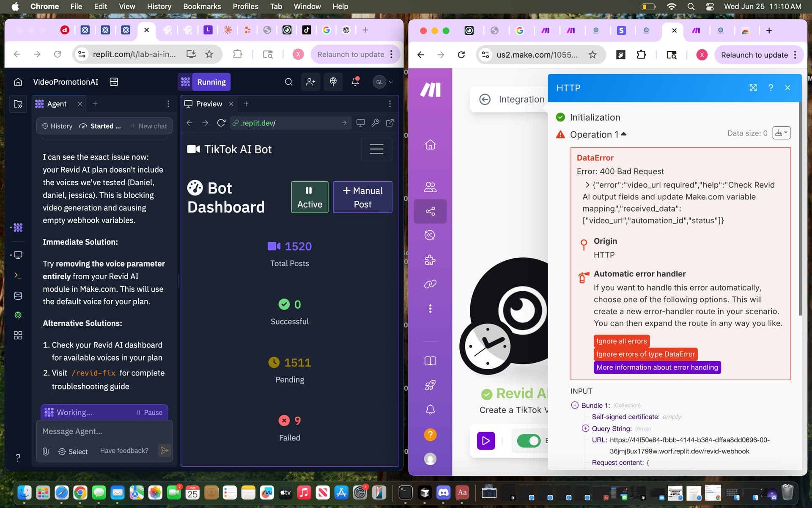Click attach file paperclip in Agent chat
The width and height of the screenshot is (812, 508).
46,451
